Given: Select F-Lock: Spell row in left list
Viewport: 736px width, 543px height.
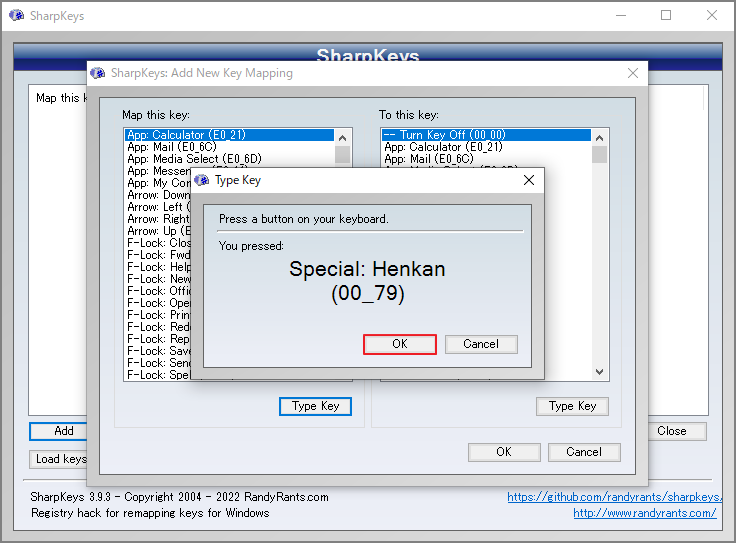Looking at the screenshot, I should (158, 375).
